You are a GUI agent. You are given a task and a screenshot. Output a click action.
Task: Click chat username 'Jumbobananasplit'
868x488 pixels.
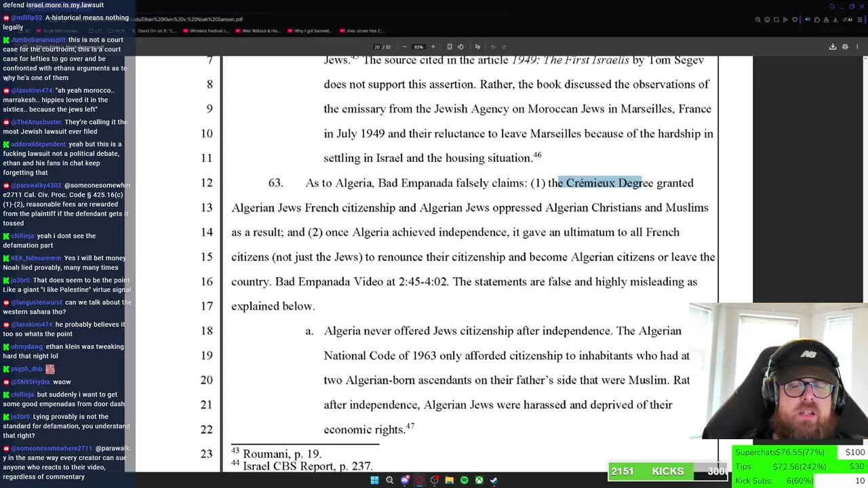click(38, 40)
